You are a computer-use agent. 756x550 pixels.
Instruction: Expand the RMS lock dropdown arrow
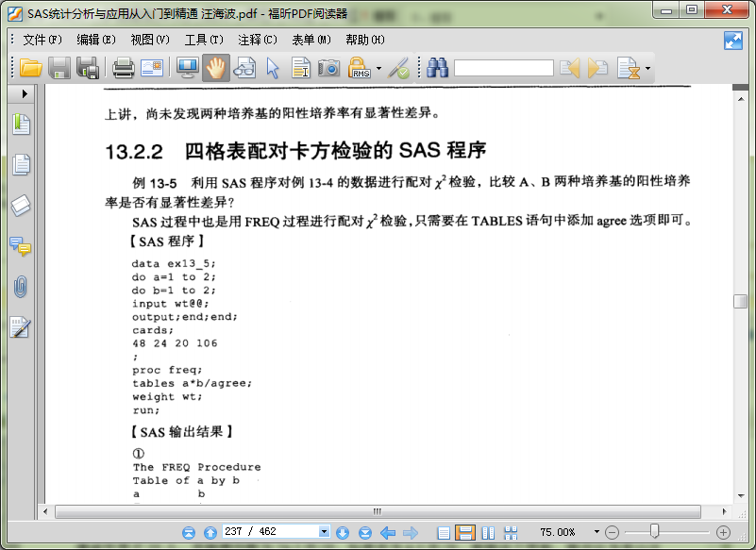point(379,68)
